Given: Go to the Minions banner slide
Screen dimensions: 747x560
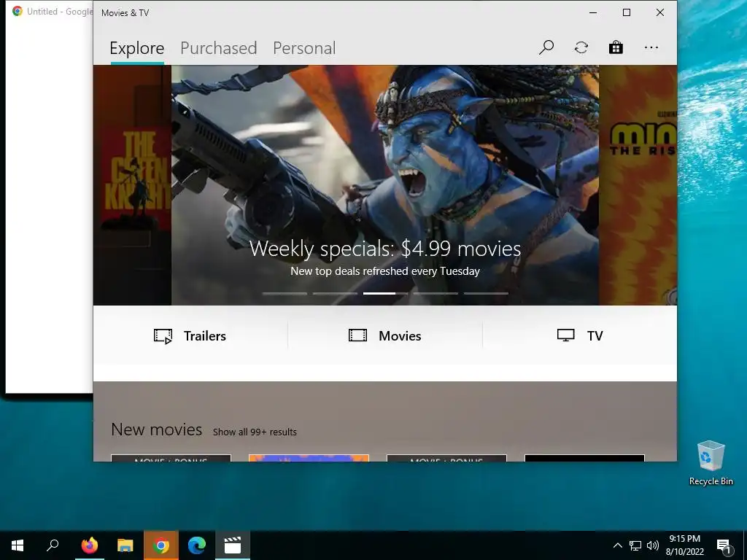Looking at the screenshot, I should (638, 184).
